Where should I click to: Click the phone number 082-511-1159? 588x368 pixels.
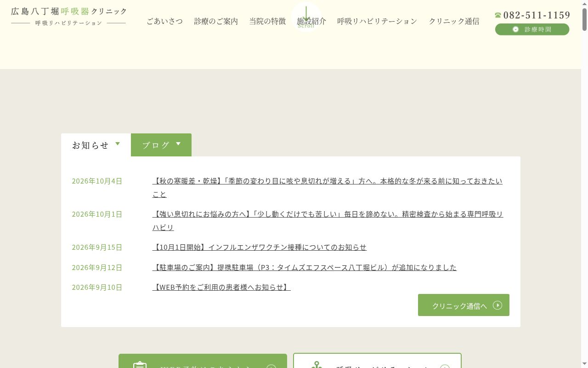pyautogui.click(x=537, y=15)
